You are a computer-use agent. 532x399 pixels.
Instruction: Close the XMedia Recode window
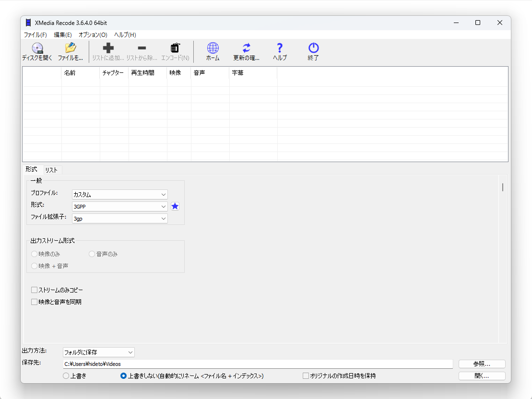pyautogui.click(x=500, y=23)
